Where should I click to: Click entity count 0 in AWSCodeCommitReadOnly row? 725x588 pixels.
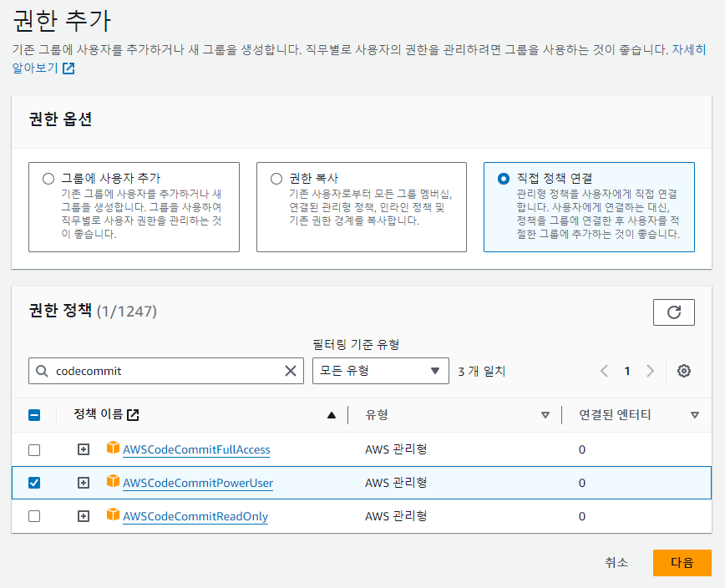coord(582,516)
